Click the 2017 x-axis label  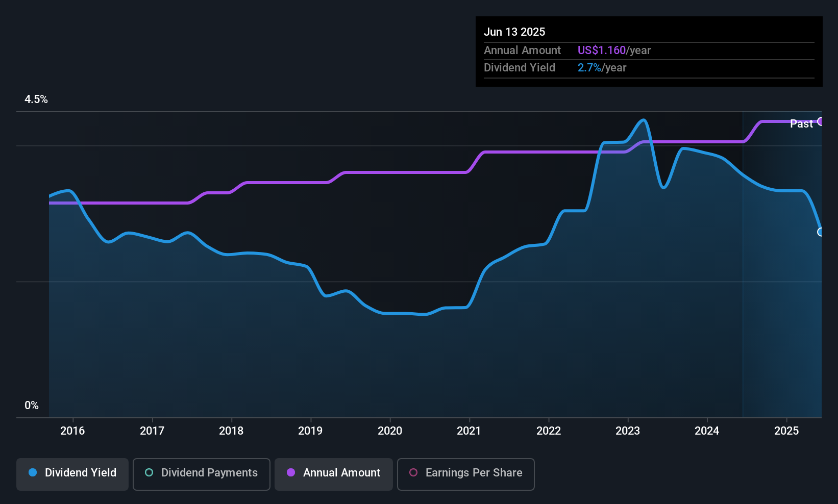pos(152,431)
